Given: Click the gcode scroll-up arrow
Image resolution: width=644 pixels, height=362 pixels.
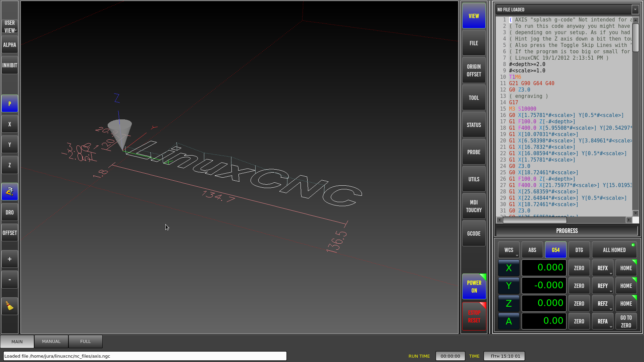Looking at the screenshot, I should point(635,20).
